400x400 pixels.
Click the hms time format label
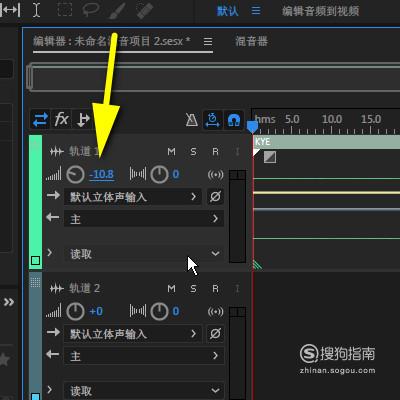tap(265, 119)
